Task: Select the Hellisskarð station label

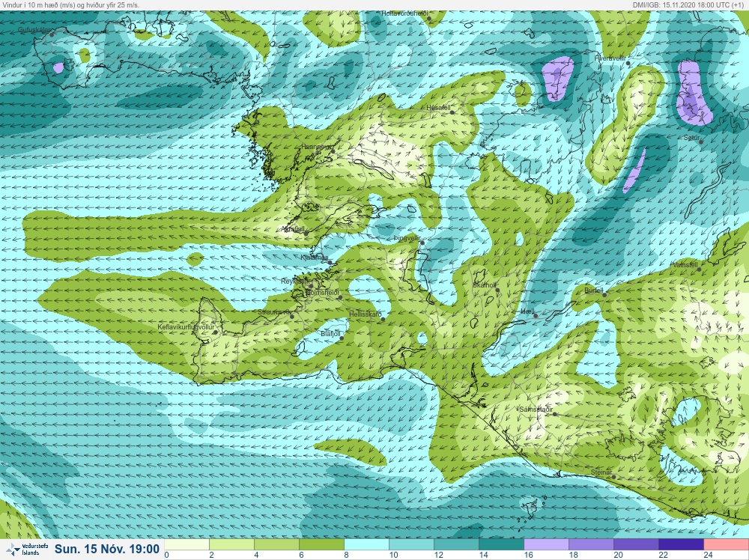Action: [366, 314]
